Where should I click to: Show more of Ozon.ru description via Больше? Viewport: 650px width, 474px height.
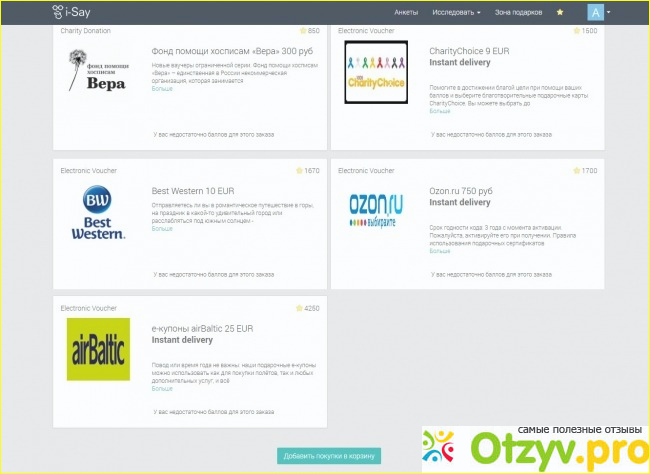point(439,251)
